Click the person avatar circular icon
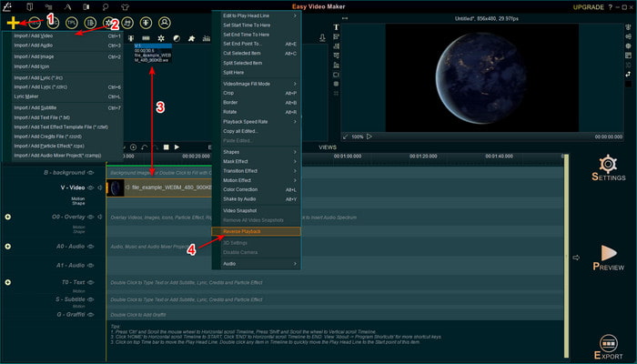Image resolution: width=637 pixels, height=364 pixels. [165, 23]
